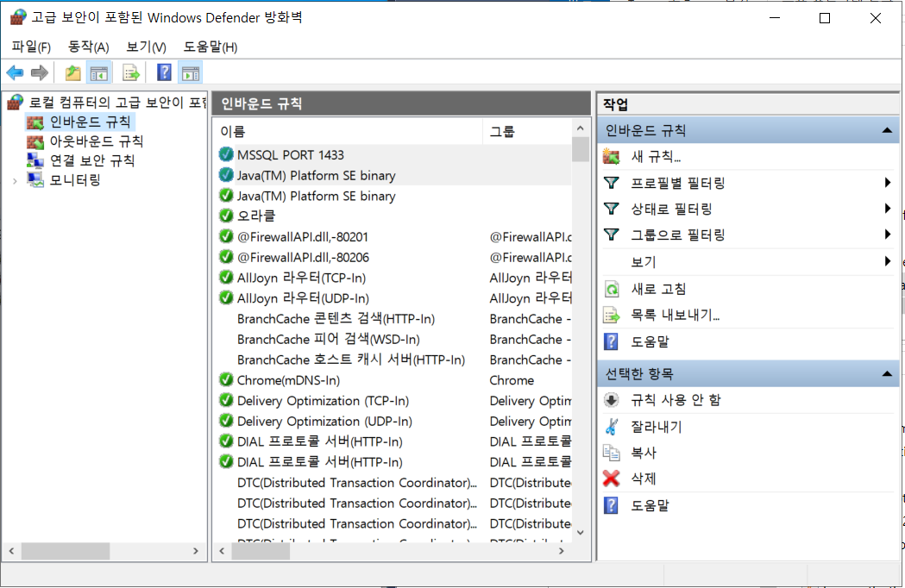Toggle the action pane show/hide toolbar icon
905x588 pixels.
191,72
